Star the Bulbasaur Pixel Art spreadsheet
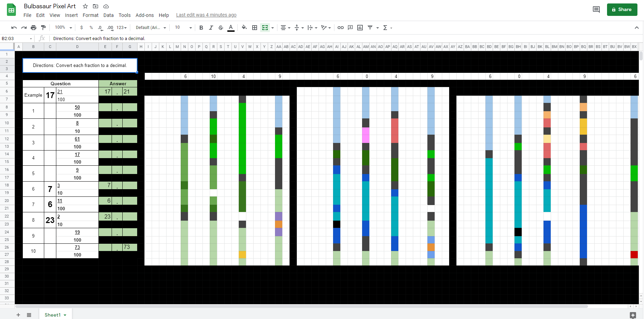This screenshot has width=644, height=319. click(x=85, y=6)
